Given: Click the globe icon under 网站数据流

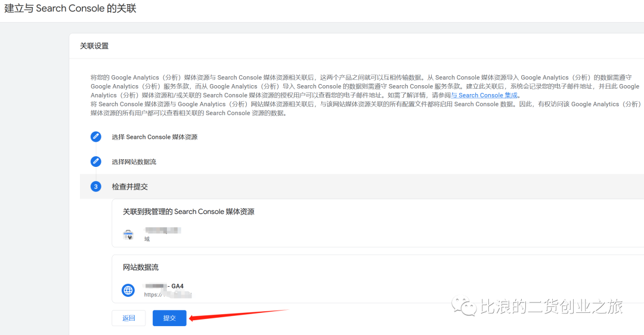Looking at the screenshot, I should coord(128,290).
